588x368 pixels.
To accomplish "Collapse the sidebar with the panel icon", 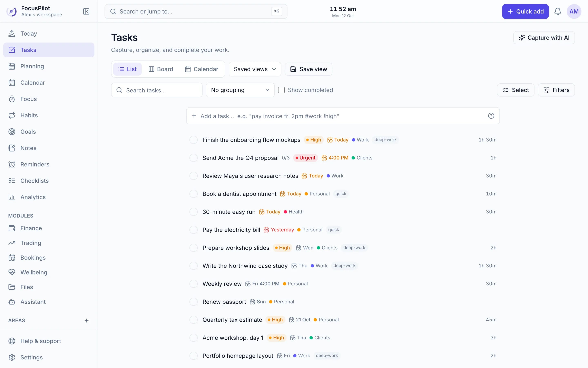I will 86,11.
